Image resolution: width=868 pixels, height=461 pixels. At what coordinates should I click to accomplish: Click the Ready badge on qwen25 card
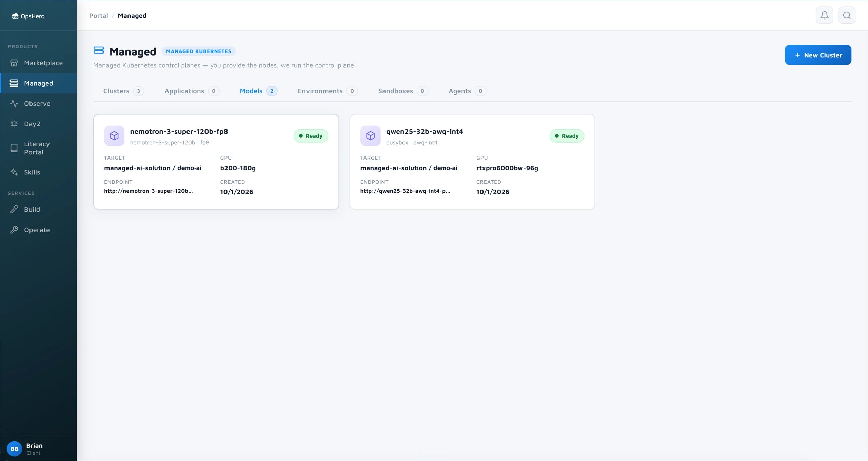(567, 136)
